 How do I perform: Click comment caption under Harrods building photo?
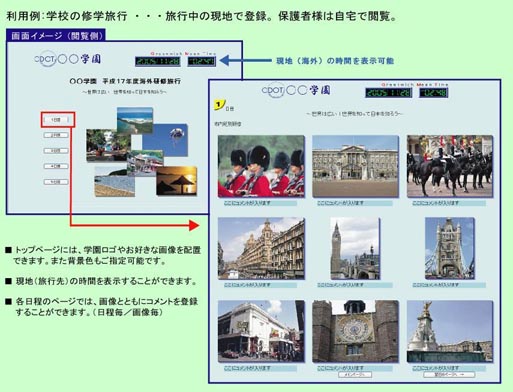(260, 285)
